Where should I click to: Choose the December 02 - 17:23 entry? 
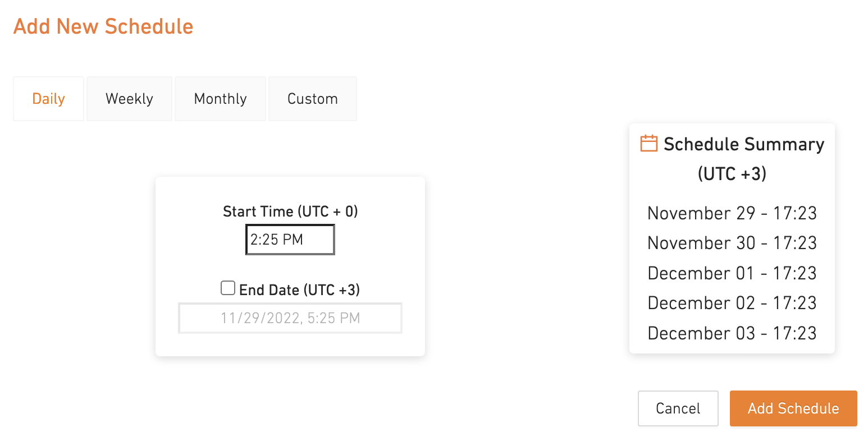[x=732, y=303]
